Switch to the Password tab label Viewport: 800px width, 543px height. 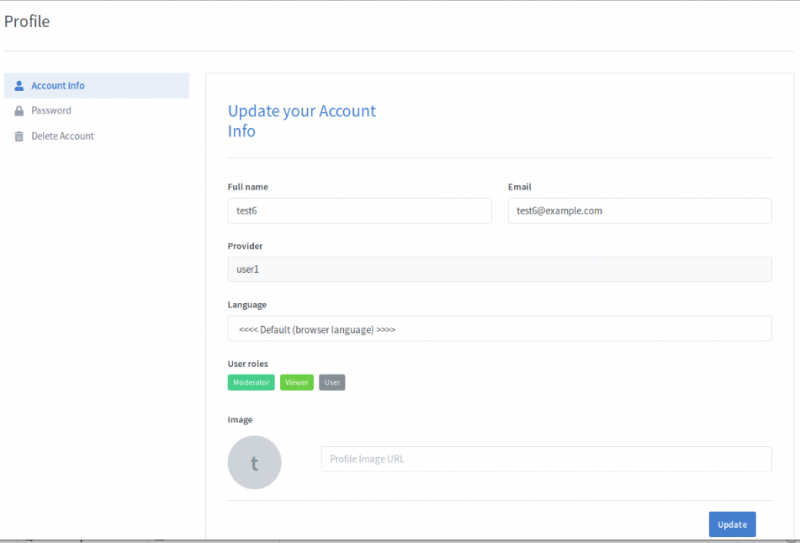pyautogui.click(x=51, y=111)
